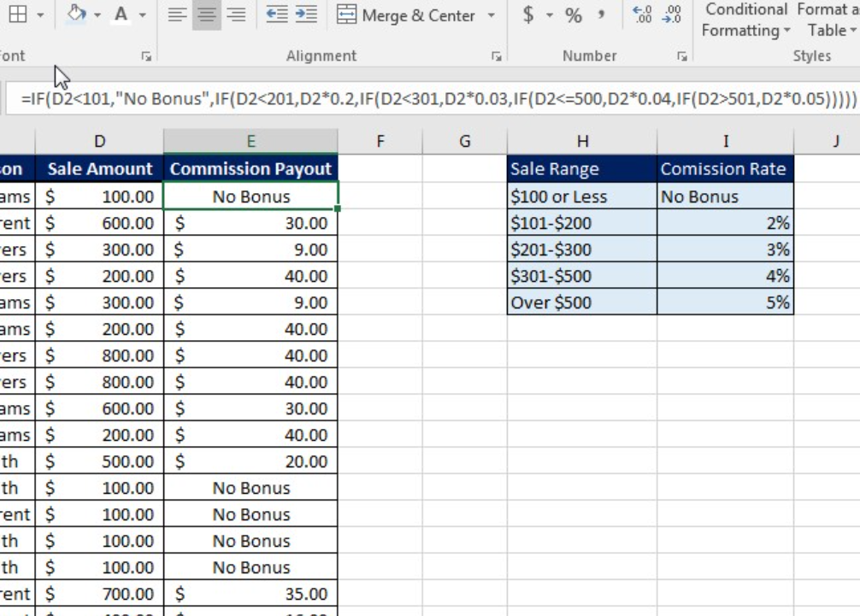860x616 pixels.
Task: Select column I header
Action: (725, 141)
